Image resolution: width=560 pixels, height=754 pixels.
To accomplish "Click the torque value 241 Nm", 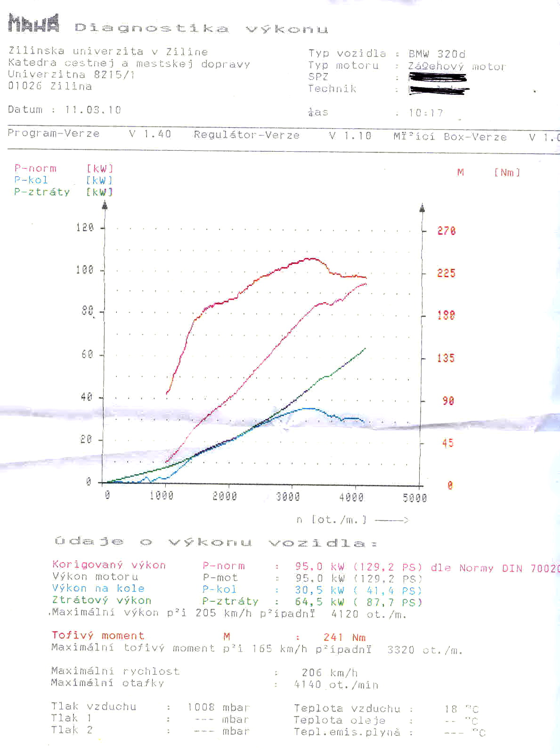I will [344, 637].
